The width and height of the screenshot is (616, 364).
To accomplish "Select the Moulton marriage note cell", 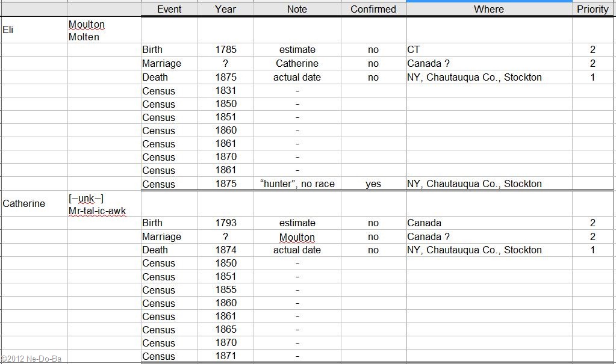I will point(297,237).
